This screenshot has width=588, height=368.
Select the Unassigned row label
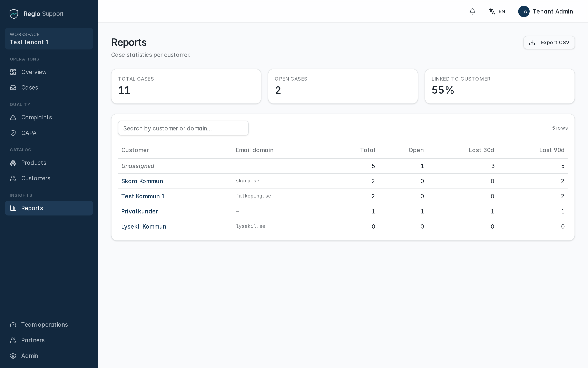[138, 166]
